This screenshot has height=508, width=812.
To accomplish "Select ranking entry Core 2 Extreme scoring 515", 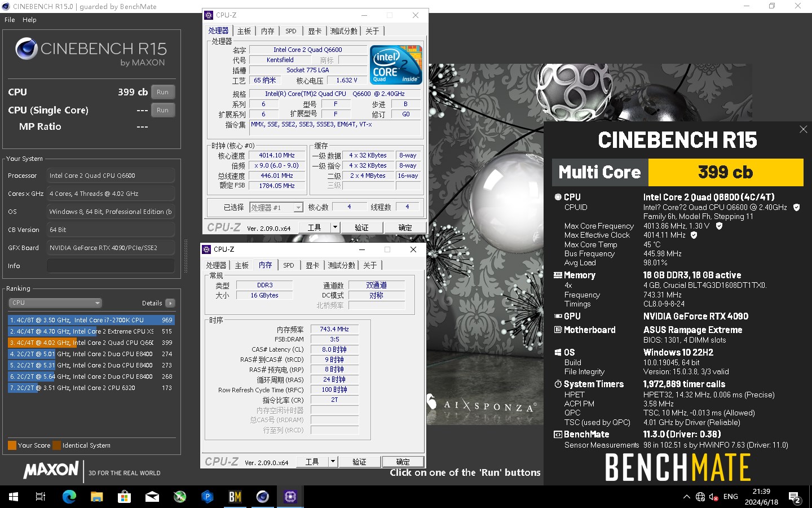I will [x=91, y=331].
